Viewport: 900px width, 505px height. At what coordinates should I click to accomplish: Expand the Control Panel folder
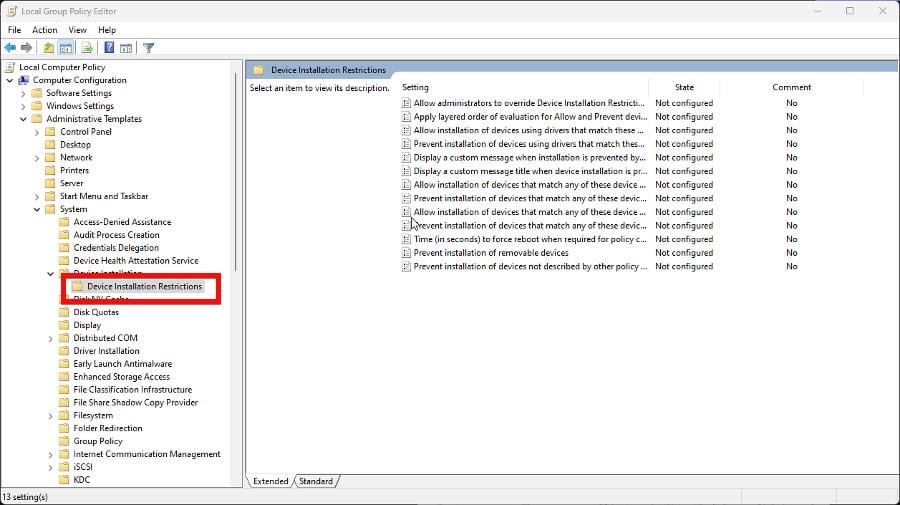[37, 132]
